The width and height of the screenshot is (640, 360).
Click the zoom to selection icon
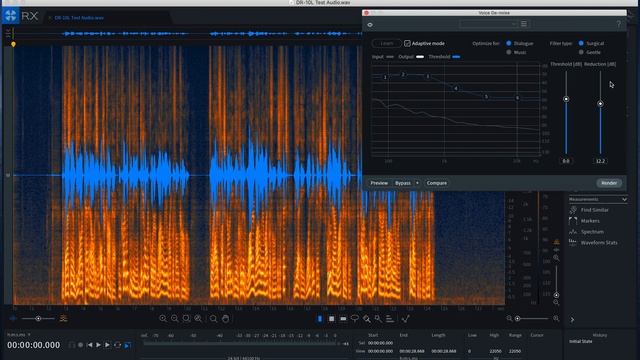186,318
